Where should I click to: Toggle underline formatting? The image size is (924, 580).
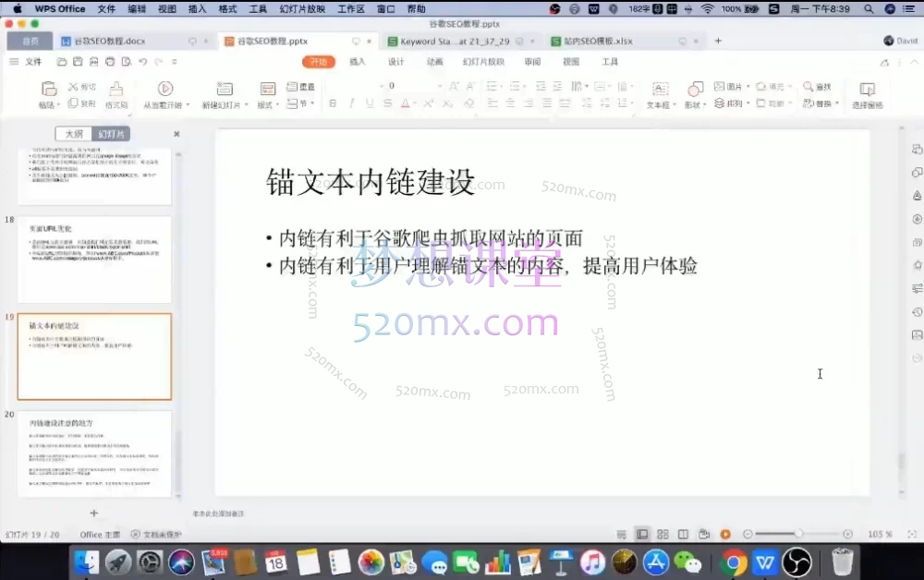370,103
